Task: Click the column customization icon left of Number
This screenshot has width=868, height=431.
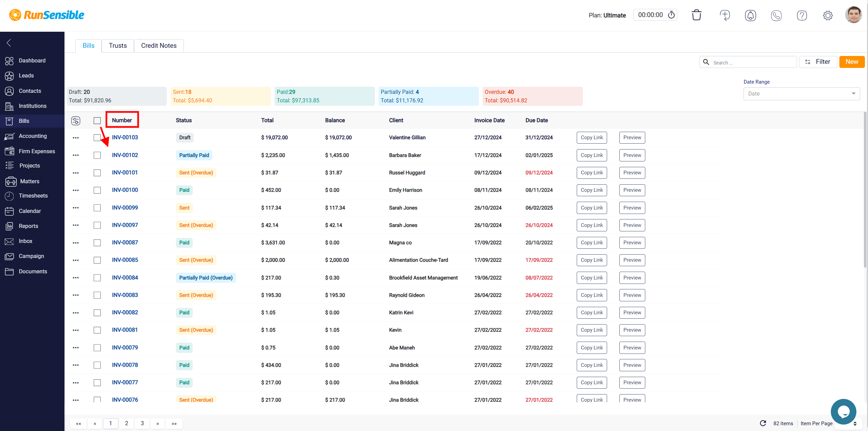Action: point(76,120)
